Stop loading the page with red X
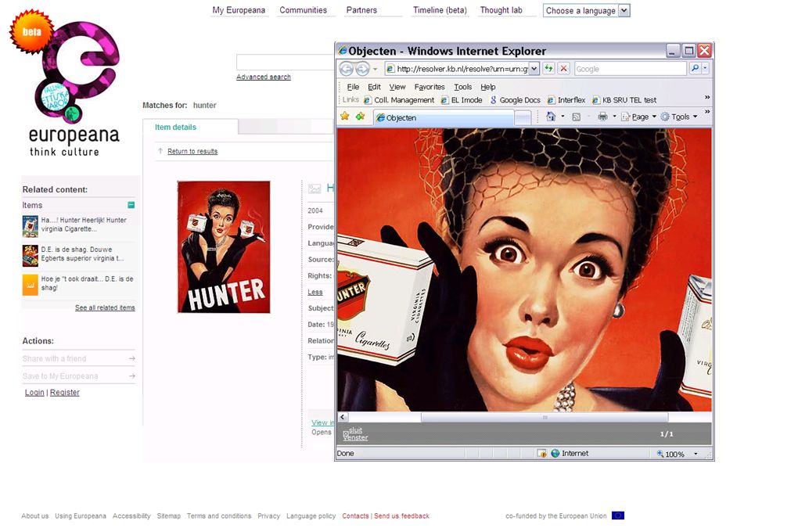Image resolution: width=798 pixels, height=532 pixels. coord(563,68)
